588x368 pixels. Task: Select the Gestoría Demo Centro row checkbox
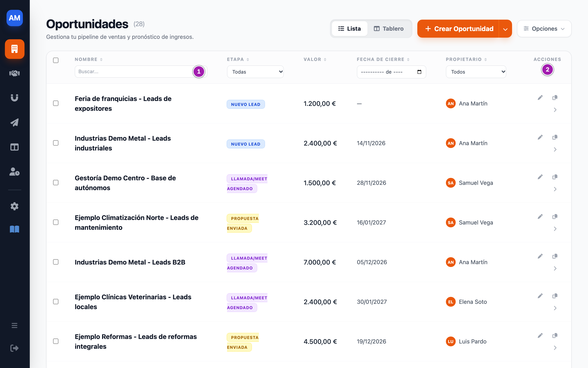(x=56, y=183)
